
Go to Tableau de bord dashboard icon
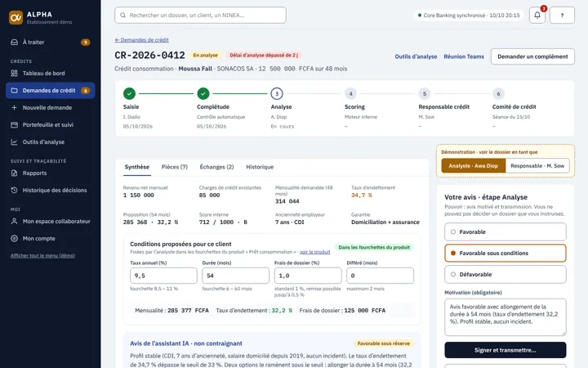[x=14, y=74]
